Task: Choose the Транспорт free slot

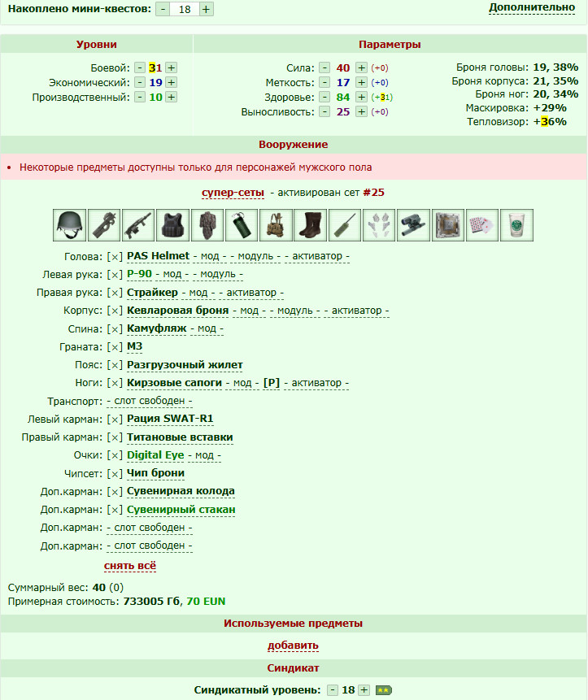Action: click(150, 402)
